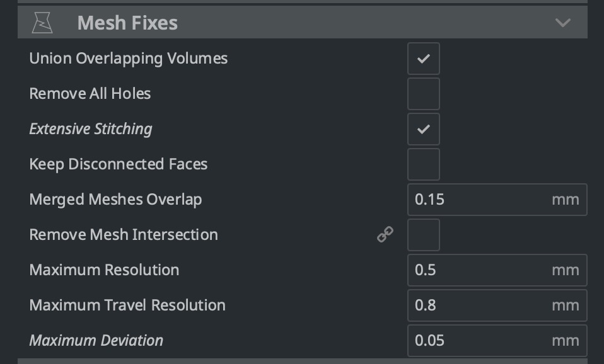Select the Keep Disconnected Faces label
Viewport: 604px width, 364px height.
coord(119,164)
